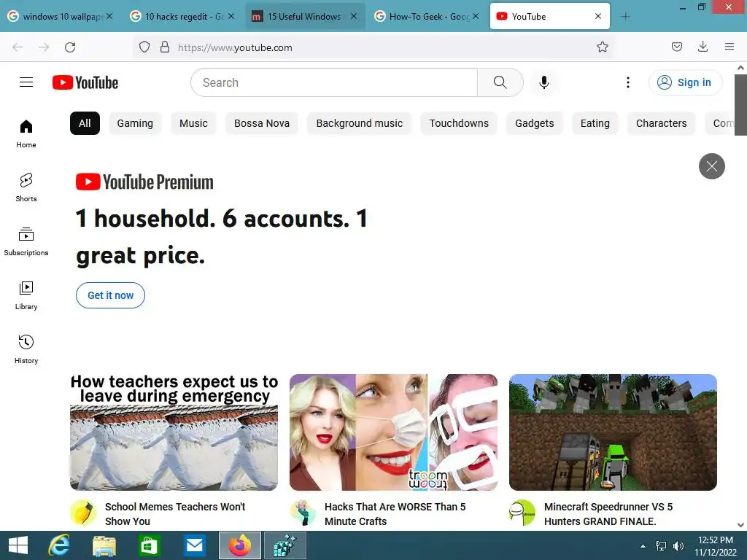Filter videos by Characters chip
This screenshot has width=747, height=560.
661,123
